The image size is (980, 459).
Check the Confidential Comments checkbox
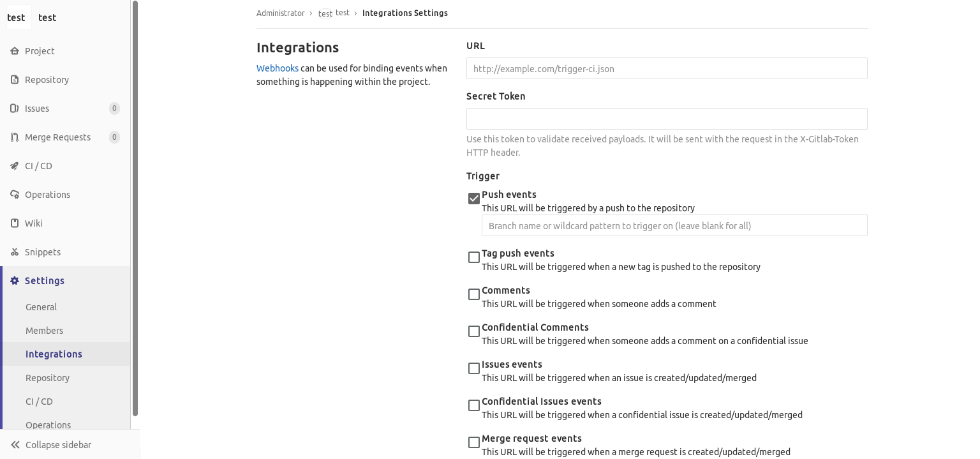pos(474,331)
